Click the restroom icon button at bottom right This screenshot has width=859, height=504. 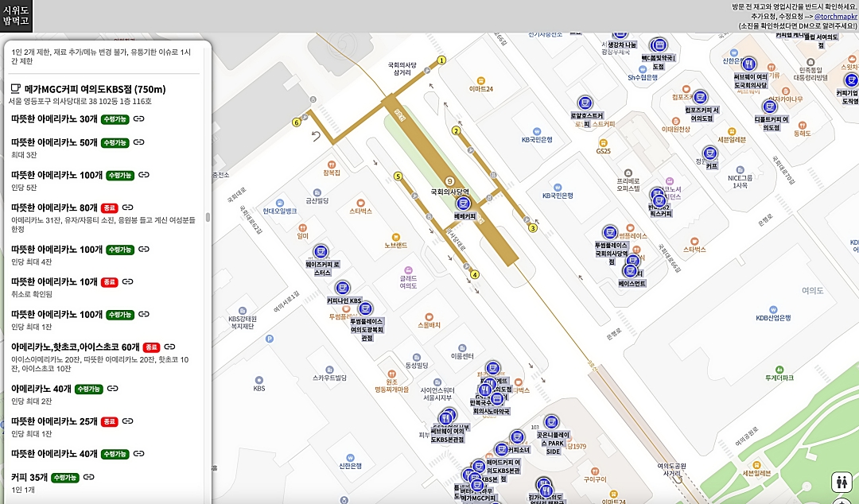tap(842, 482)
